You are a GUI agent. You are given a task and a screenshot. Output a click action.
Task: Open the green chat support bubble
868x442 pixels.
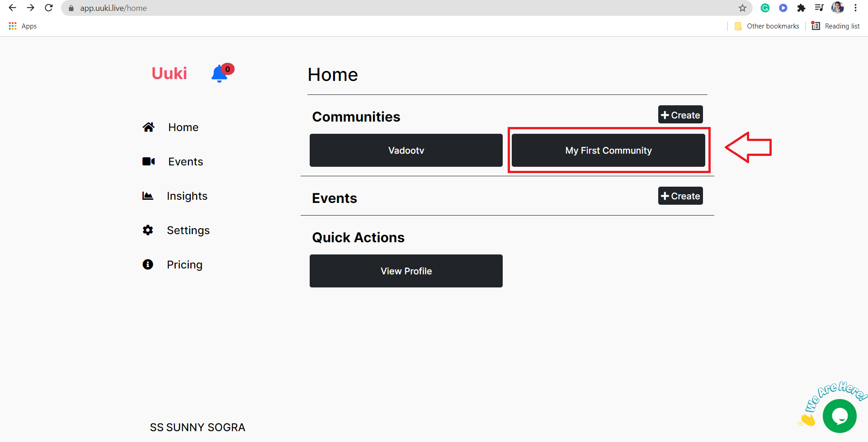point(840,416)
